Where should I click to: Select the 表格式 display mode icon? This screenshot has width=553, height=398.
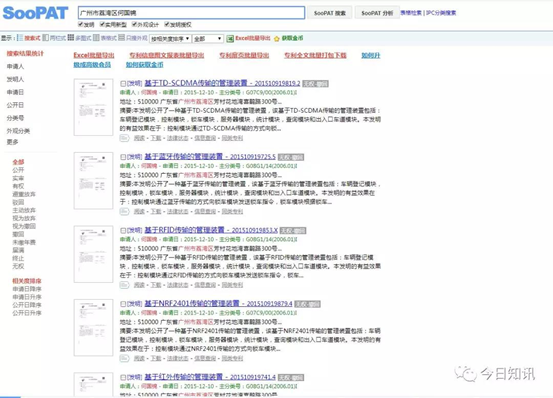96,38
